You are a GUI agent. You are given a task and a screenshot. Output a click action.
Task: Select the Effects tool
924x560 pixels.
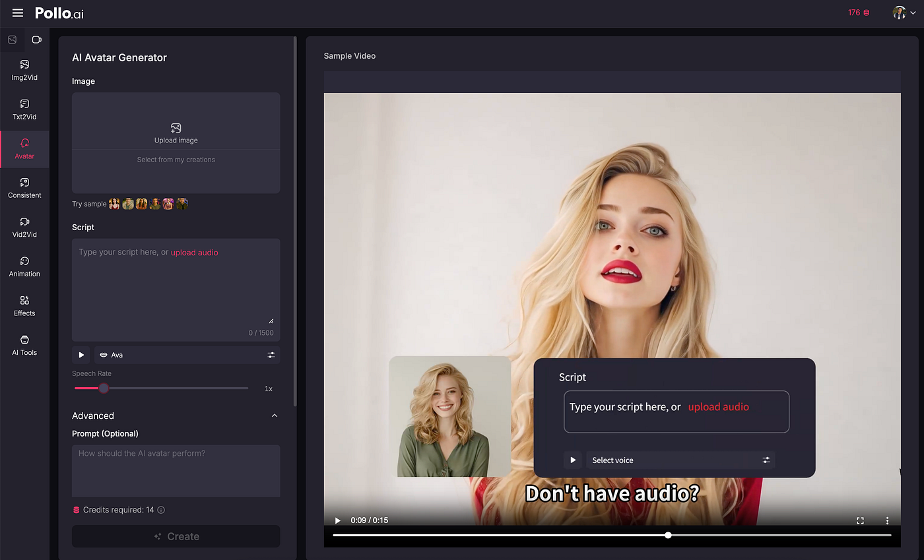(24, 306)
